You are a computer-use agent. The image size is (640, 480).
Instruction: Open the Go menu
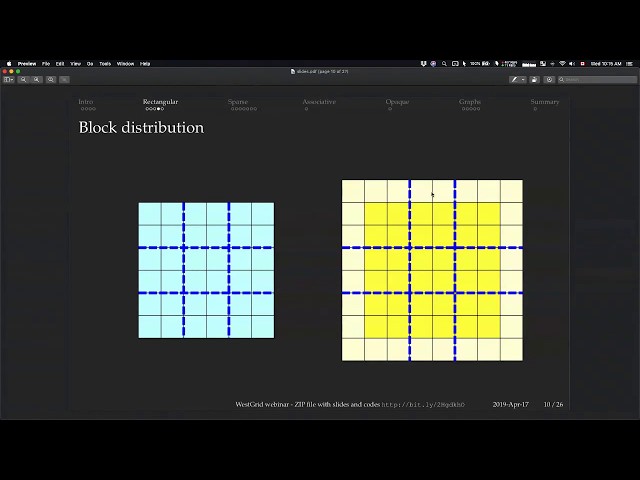click(x=90, y=64)
